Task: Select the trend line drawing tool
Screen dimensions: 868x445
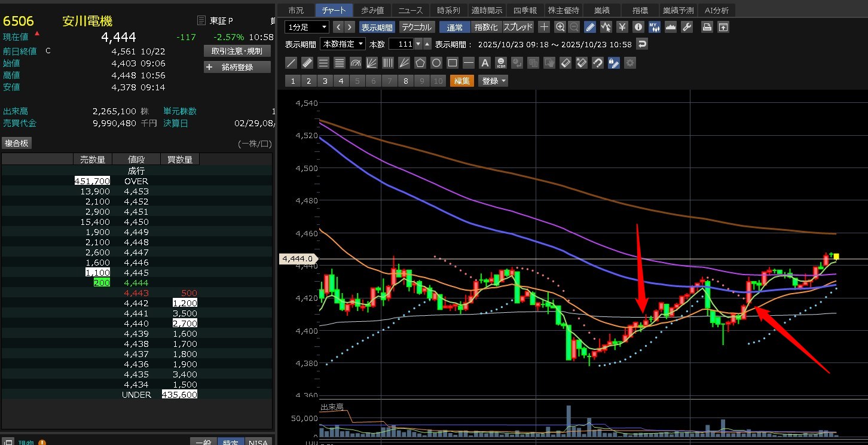Action: click(x=291, y=63)
